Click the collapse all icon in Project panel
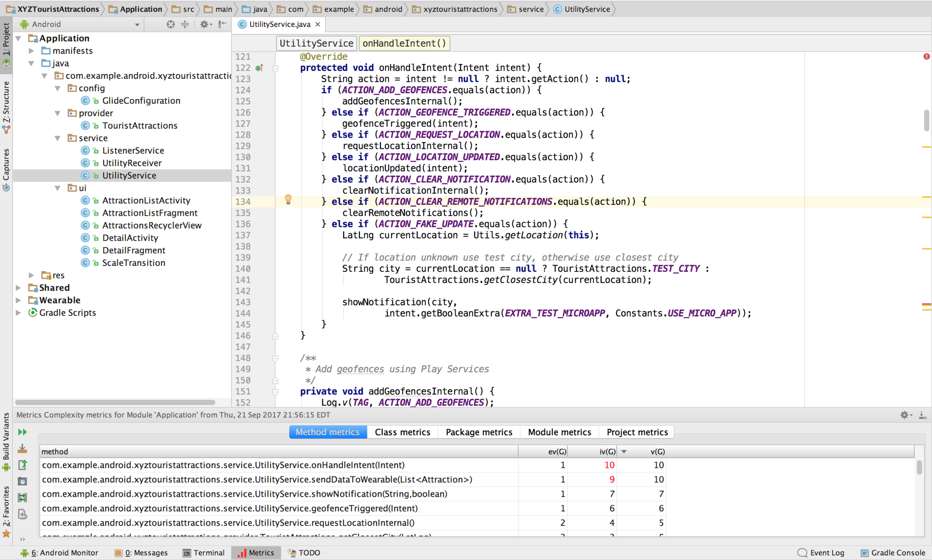 pyautogui.click(x=185, y=24)
